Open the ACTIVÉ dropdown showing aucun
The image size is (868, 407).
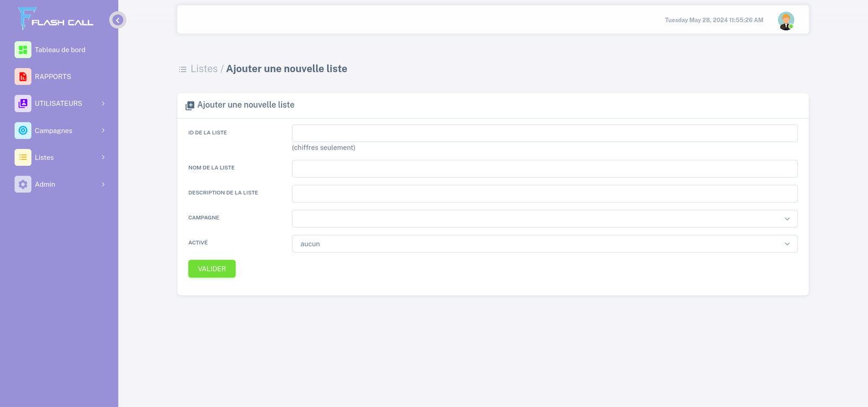544,244
